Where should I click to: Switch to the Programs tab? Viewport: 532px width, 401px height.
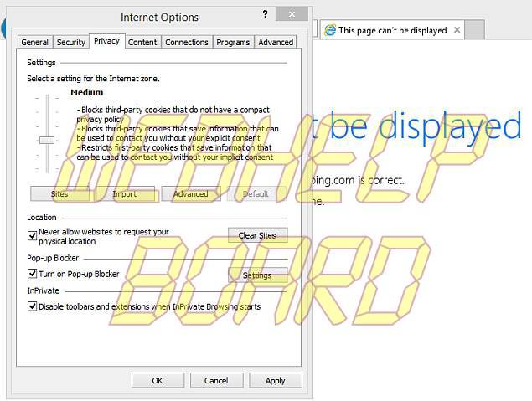(x=233, y=42)
